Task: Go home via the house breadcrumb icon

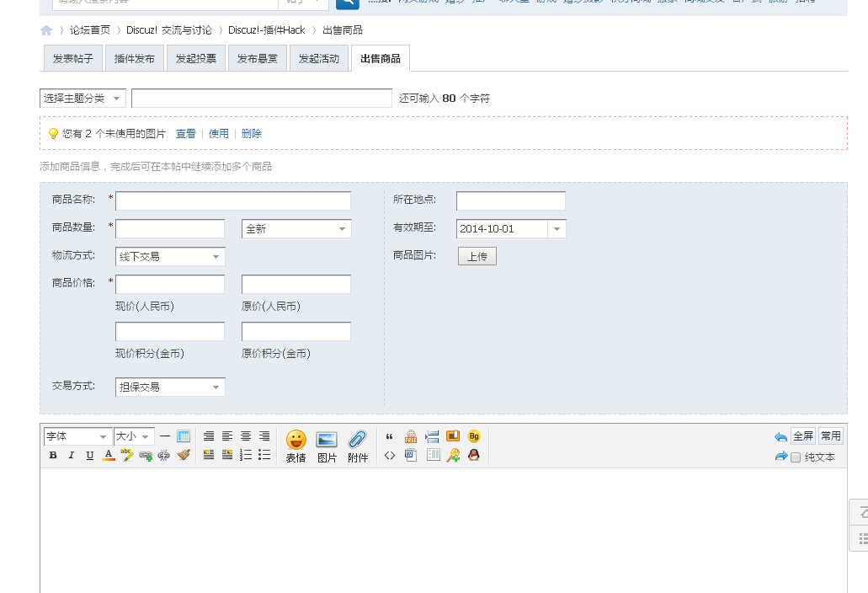Action: click(x=46, y=30)
